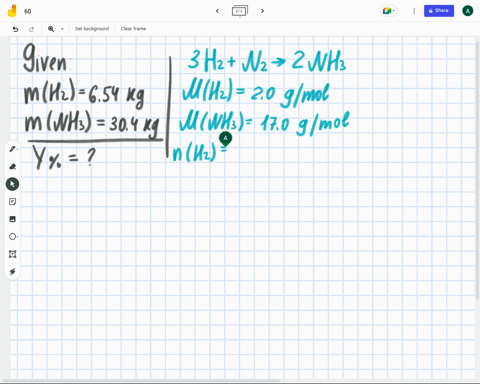Click the horizontal scrollbar at bottom
This screenshot has height=384, width=480.
141,380
